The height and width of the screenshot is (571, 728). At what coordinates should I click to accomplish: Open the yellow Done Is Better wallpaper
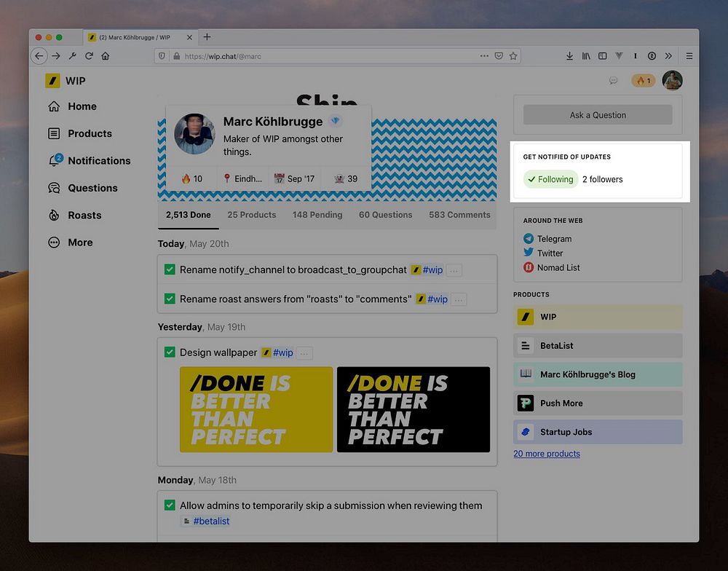256,409
